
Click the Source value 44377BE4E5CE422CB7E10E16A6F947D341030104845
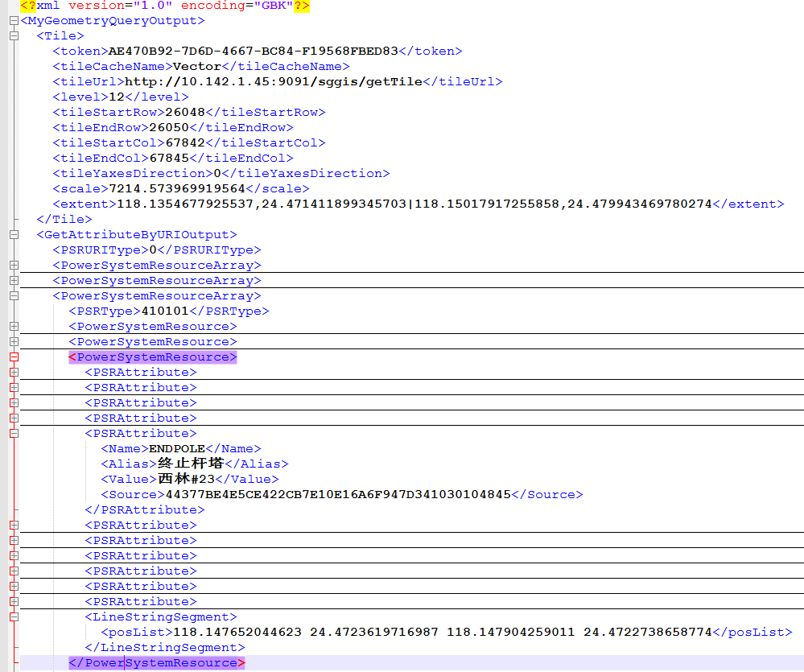click(x=338, y=495)
